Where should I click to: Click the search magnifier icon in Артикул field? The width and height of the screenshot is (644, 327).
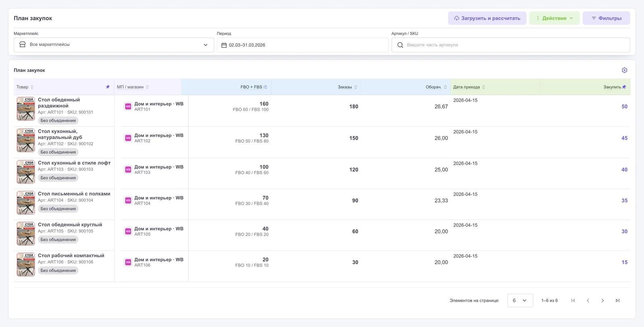[x=400, y=45]
